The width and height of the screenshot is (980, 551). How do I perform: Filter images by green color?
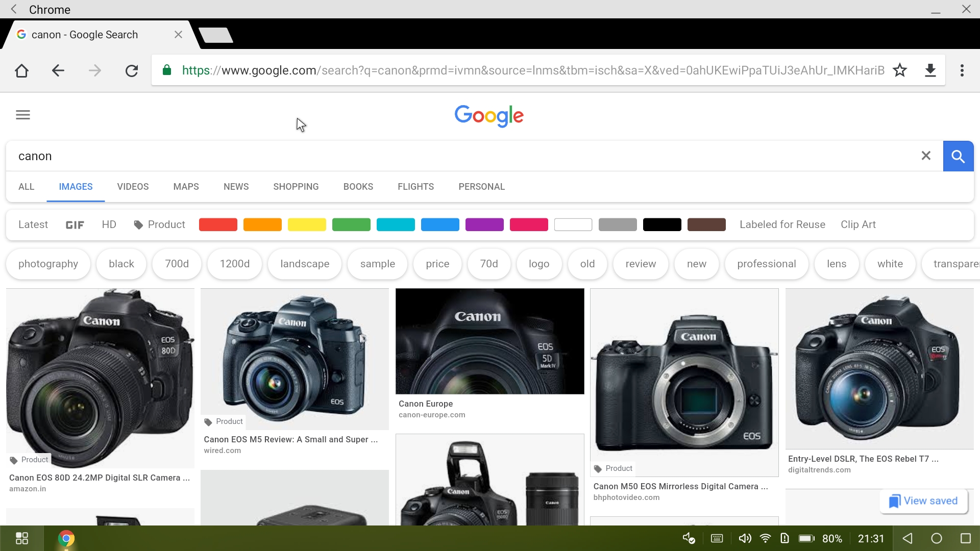point(351,224)
